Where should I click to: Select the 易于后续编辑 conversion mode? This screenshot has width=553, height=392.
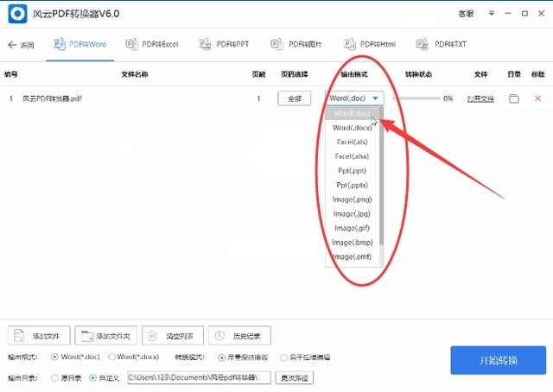click(x=283, y=357)
